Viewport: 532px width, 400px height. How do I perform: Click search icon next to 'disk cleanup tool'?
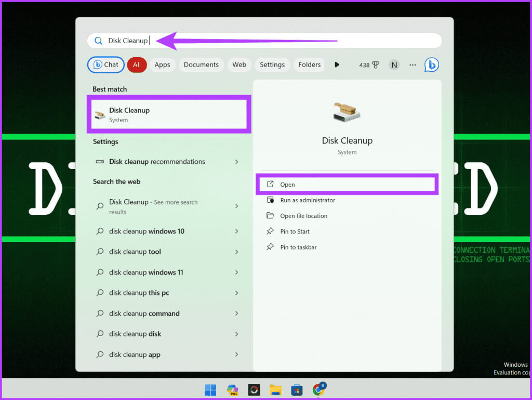point(100,252)
